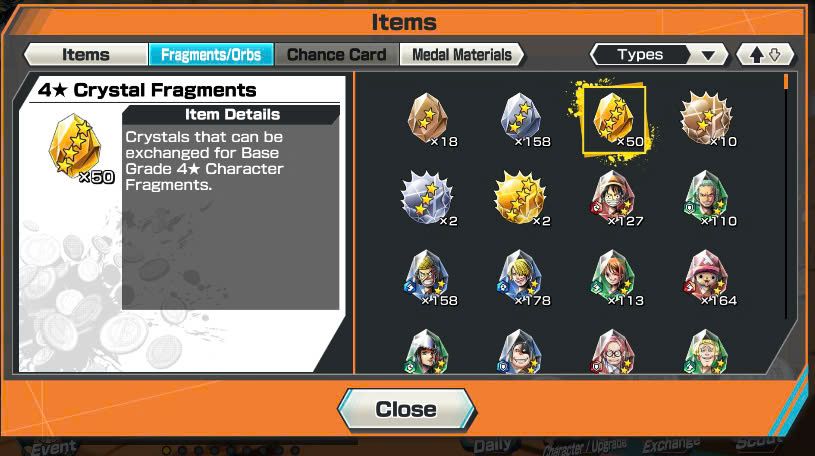Viewport: 815px width, 456px height.
Task: Open the Types filter dropdown
Action: pyautogui.click(x=659, y=55)
